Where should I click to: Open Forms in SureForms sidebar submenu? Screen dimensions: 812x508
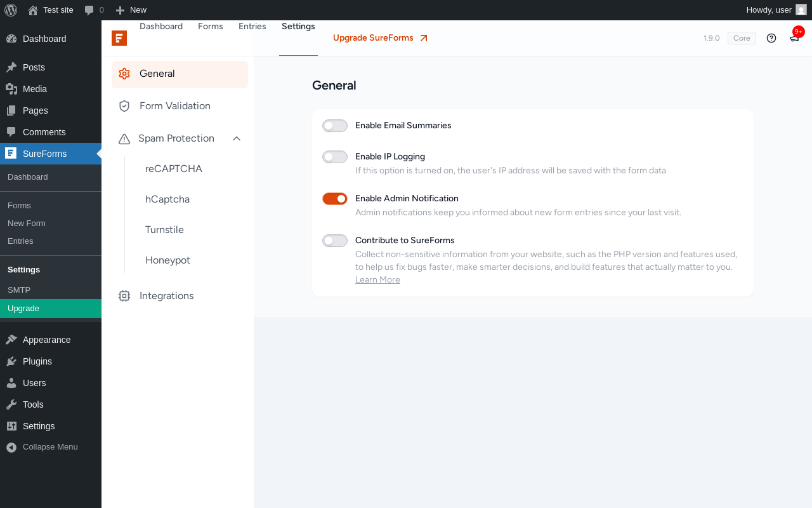coord(19,206)
